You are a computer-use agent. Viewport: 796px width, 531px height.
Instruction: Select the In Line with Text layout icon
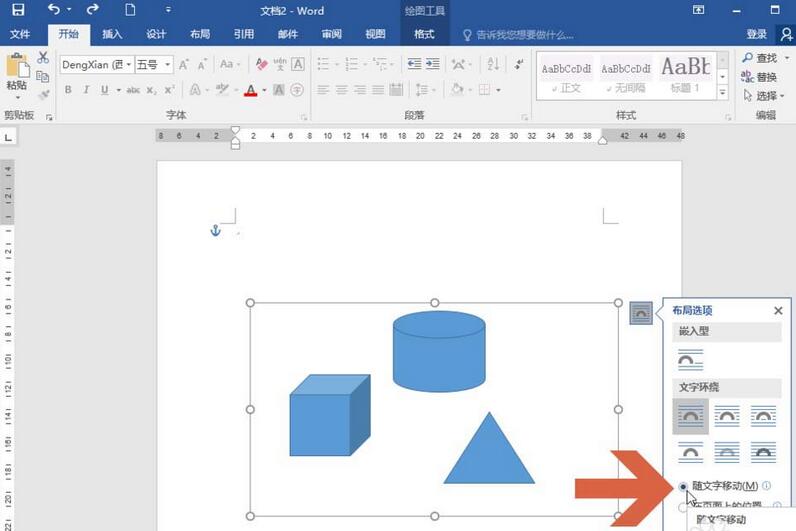[x=690, y=359]
